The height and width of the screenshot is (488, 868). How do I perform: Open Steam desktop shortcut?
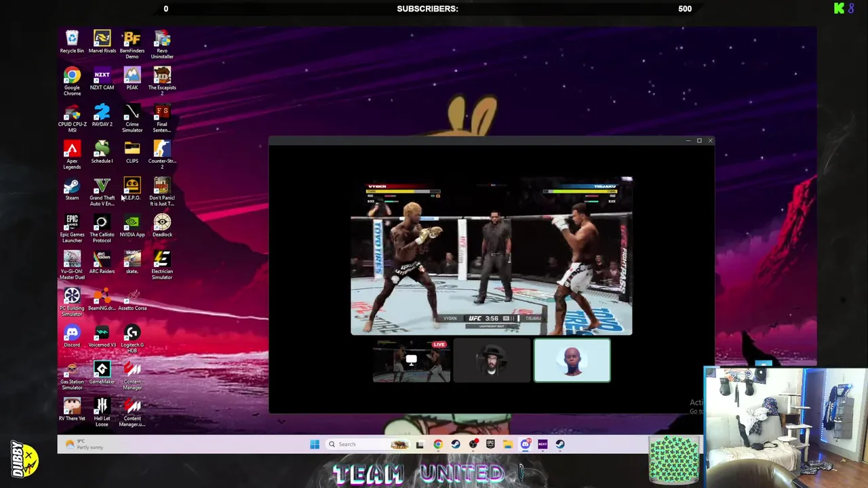(x=72, y=188)
